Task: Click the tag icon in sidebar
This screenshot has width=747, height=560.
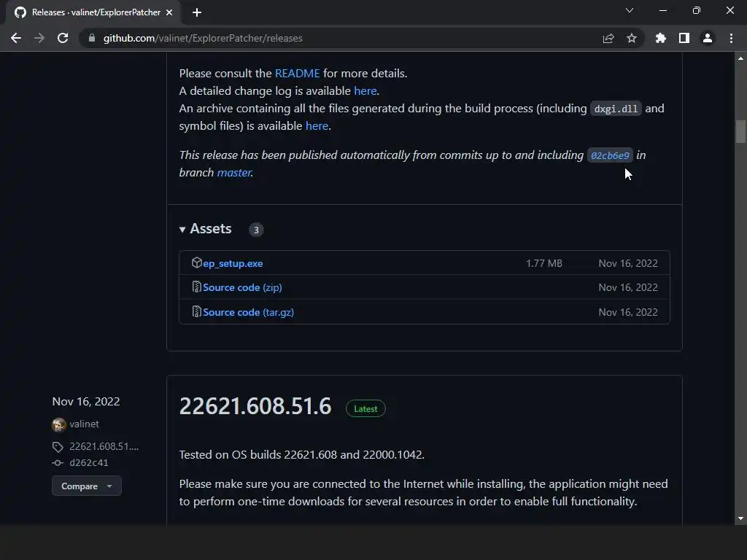Action: point(58,447)
